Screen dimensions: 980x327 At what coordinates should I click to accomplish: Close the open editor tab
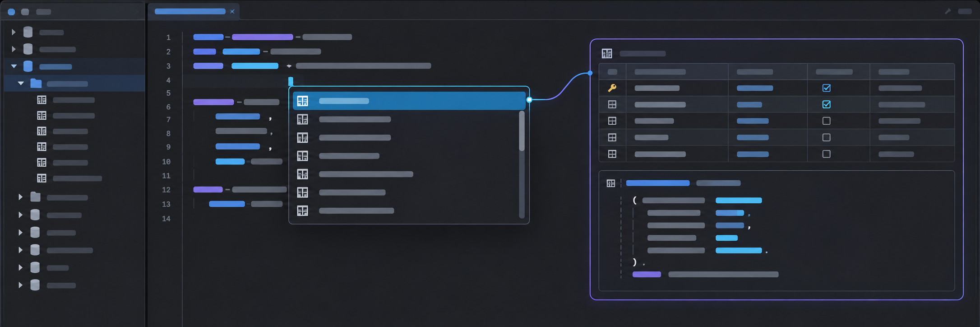(x=232, y=11)
